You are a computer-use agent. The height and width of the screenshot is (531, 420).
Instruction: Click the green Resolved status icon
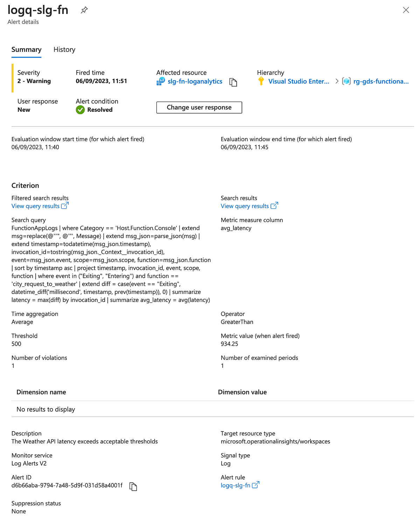tap(80, 110)
